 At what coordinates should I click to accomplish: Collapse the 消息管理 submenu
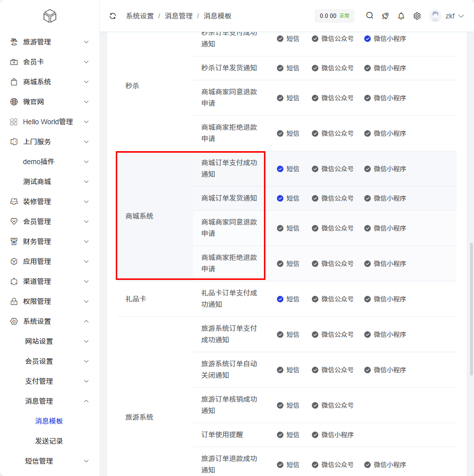[x=55, y=401]
